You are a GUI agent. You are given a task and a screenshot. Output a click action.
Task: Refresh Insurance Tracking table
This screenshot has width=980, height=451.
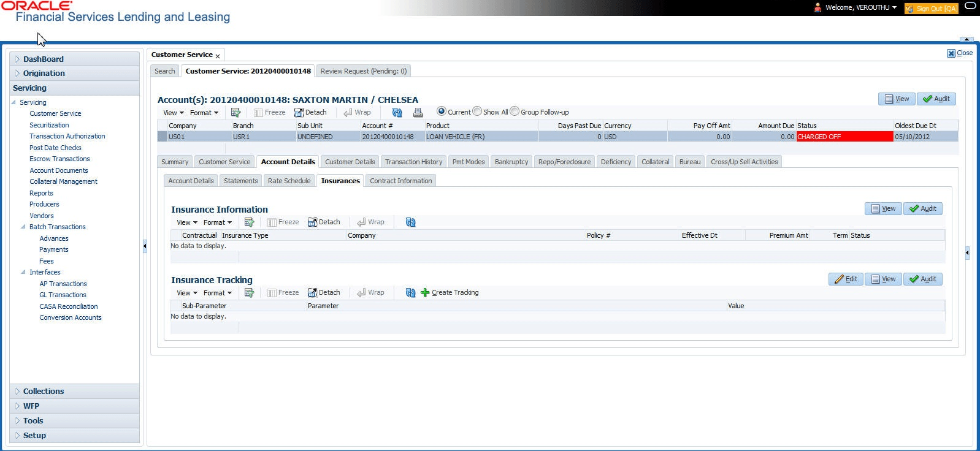pos(411,293)
